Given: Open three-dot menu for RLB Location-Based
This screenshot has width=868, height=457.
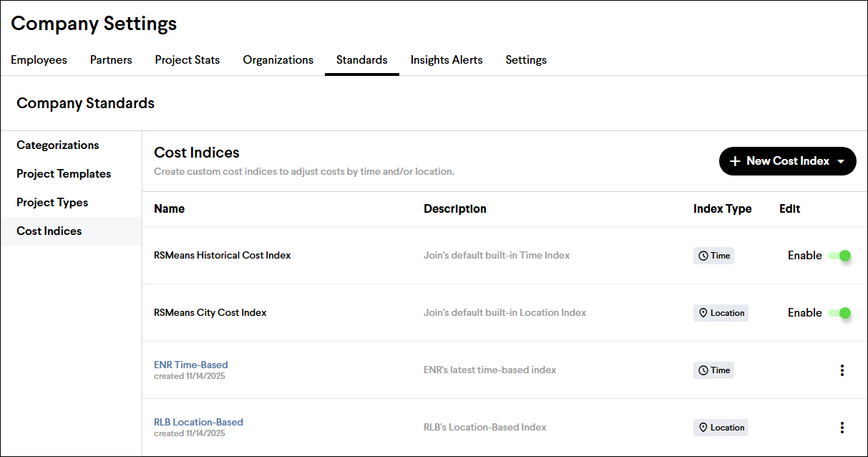Looking at the screenshot, I should [x=842, y=428].
